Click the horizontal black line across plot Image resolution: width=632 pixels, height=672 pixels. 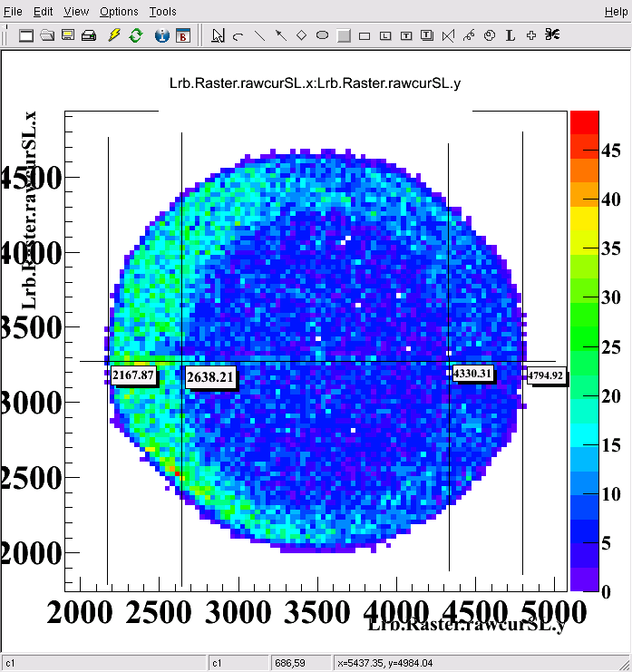point(317,361)
